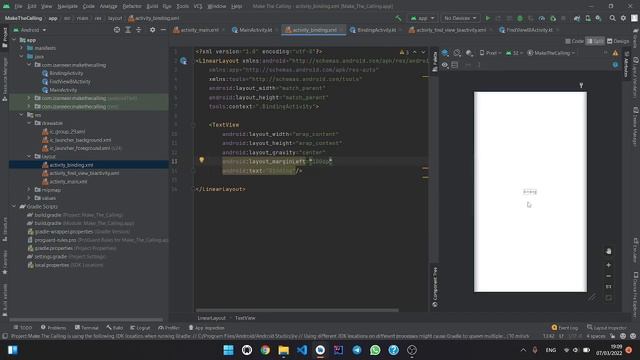Switch editor to Split view mode

click(x=595, y=41)
